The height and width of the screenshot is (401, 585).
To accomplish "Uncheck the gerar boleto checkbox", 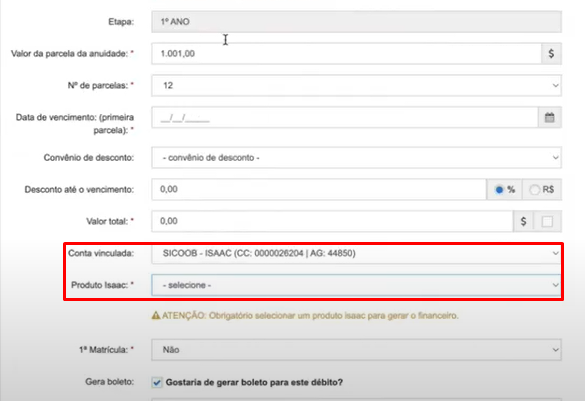I will [157, 382].
